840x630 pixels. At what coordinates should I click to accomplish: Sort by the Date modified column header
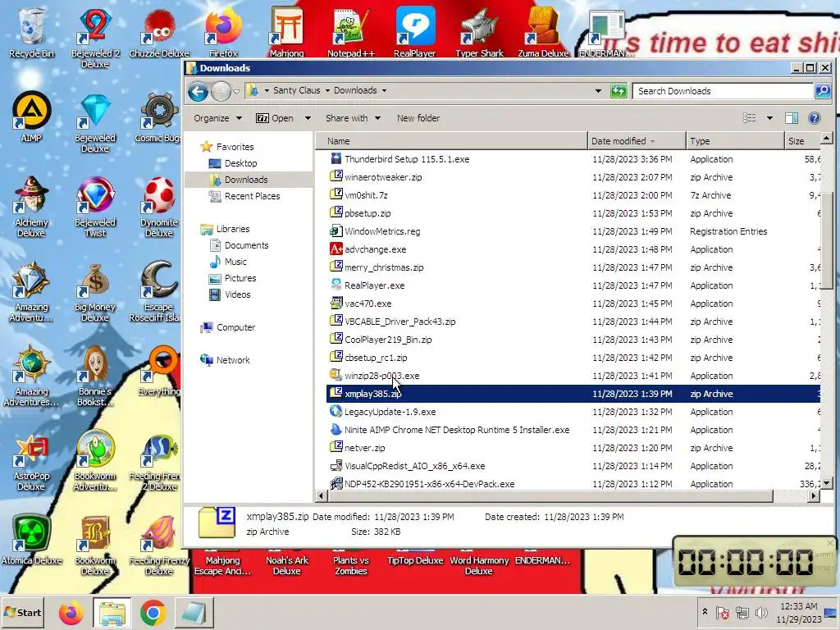point(637,141)
